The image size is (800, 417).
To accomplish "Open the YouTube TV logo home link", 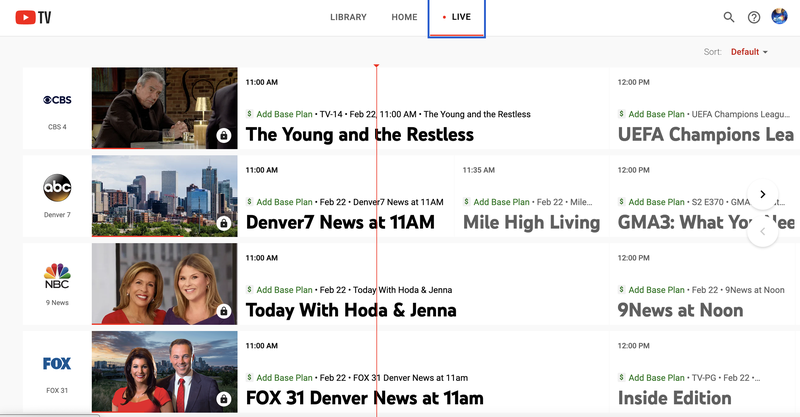I will pos(33,17).
